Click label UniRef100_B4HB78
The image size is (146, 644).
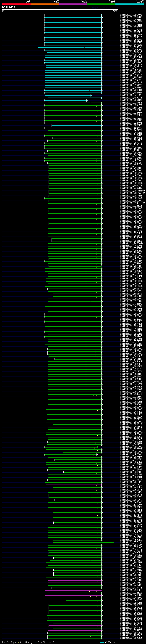point(131,601)
